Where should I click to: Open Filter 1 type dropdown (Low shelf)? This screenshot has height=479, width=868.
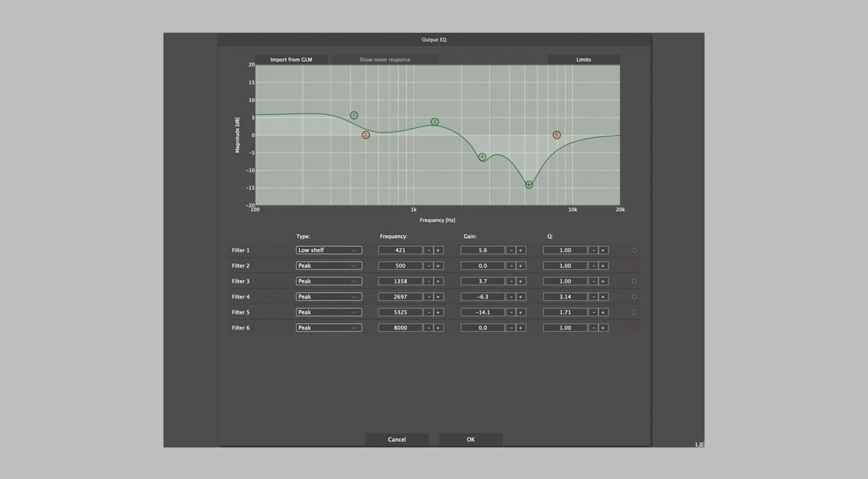coord(329,250)
